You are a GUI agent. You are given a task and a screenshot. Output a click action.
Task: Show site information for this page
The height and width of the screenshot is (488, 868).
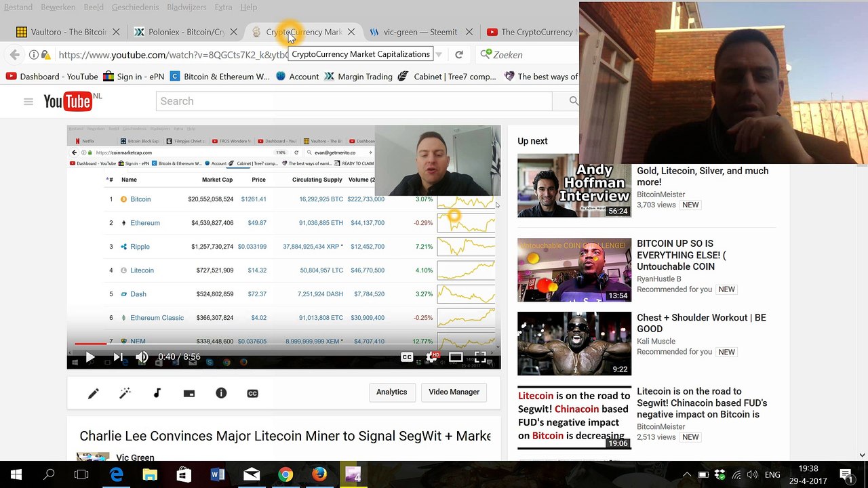click(x=33, y=55)
